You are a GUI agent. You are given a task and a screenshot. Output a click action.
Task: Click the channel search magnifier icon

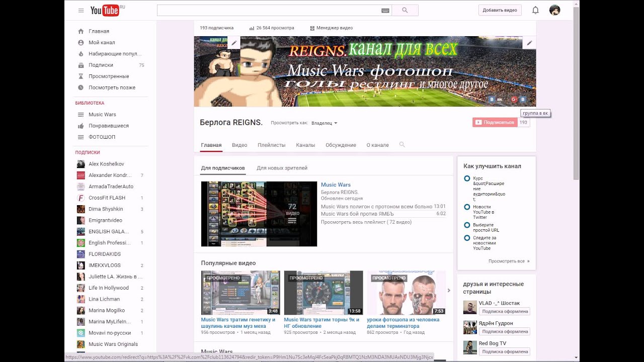coord(402,145)
